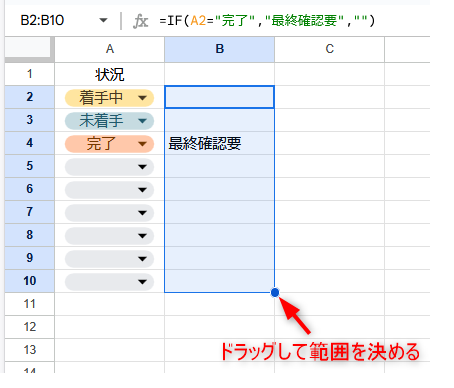This screenshot has width=454, height=388.
Task: Select row 5 header
Action: [x=29, y=166]
